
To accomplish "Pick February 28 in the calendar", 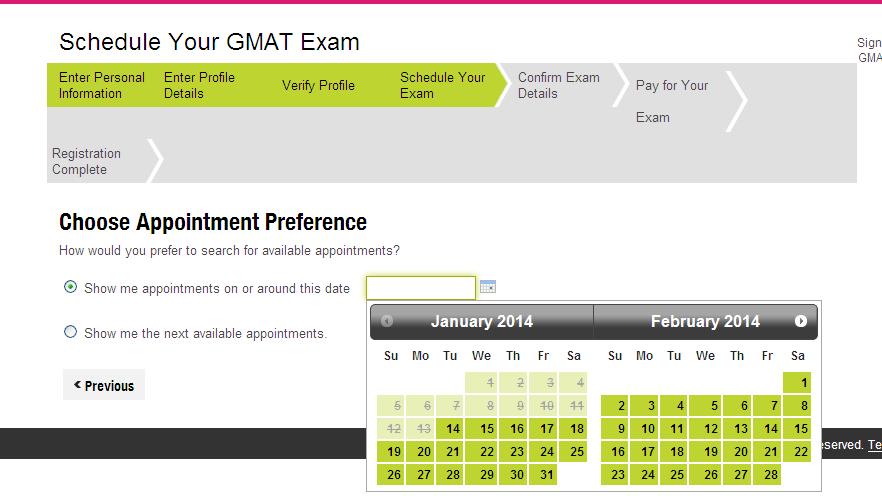I will point(770,474).
